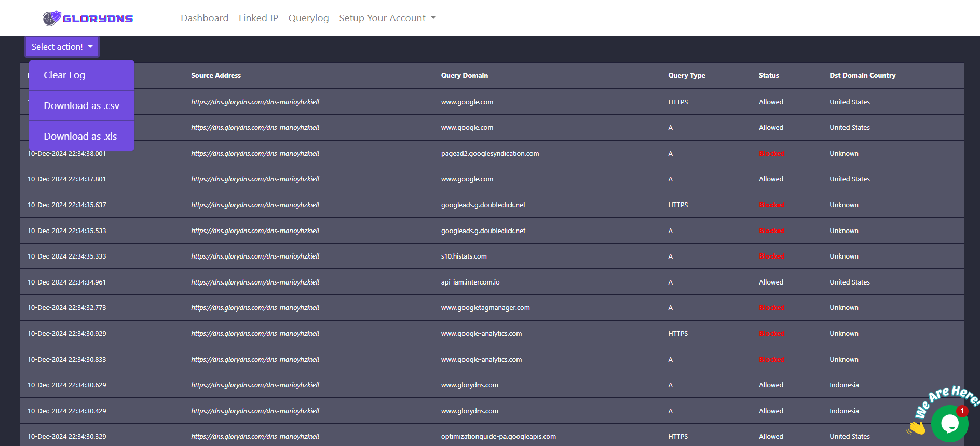
Task: Click the timestamp 10-Dec-2024 22:34:35.637
Action: tap(67, 205)
